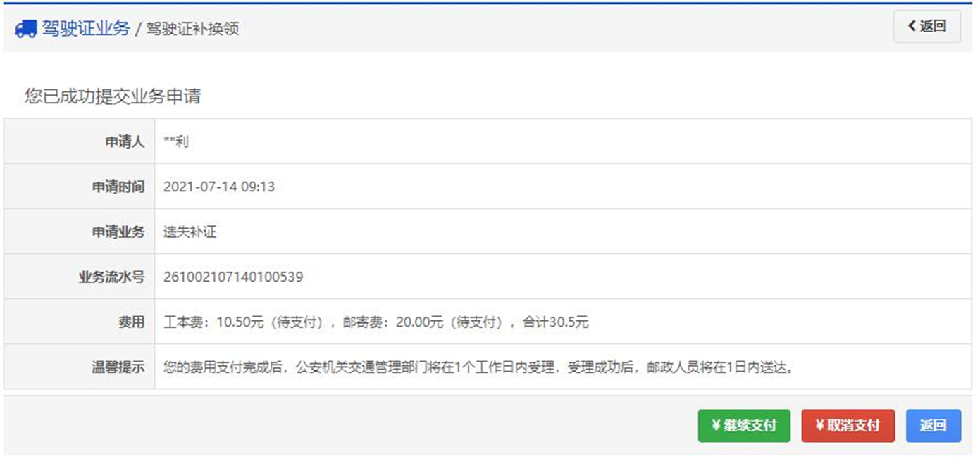Viewport: 980px width, 461px height.
Task: Click the application time 2021-07-14 09:13
Action: (219, 187)
